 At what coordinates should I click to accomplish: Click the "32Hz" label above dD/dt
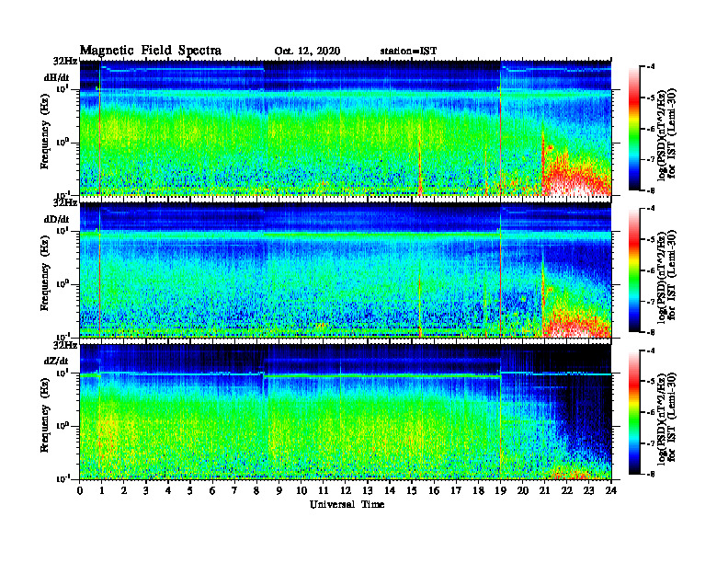65,202
